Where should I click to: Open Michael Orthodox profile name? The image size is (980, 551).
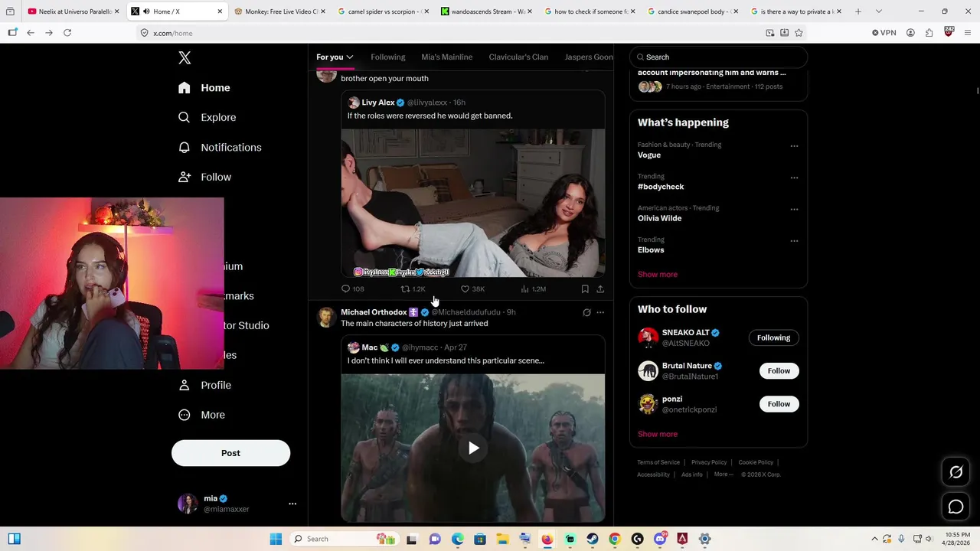pyautogui.click(x=374, y=312)
